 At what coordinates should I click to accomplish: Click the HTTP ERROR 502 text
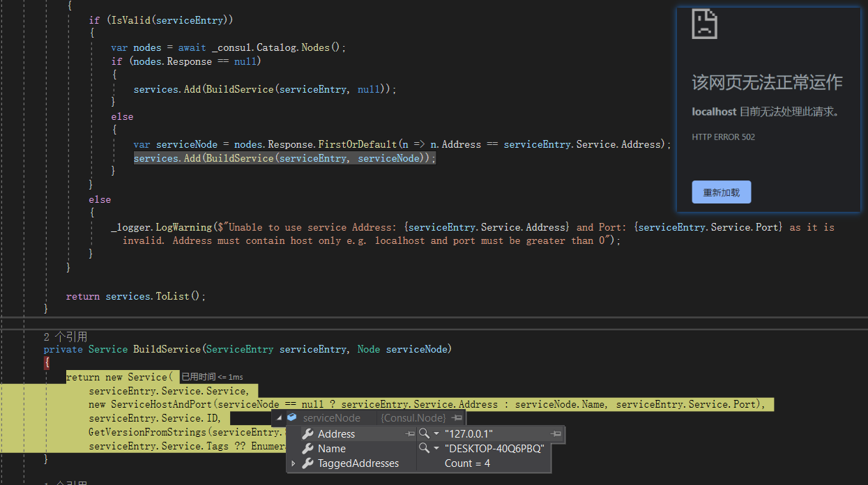tap(724, 137)
